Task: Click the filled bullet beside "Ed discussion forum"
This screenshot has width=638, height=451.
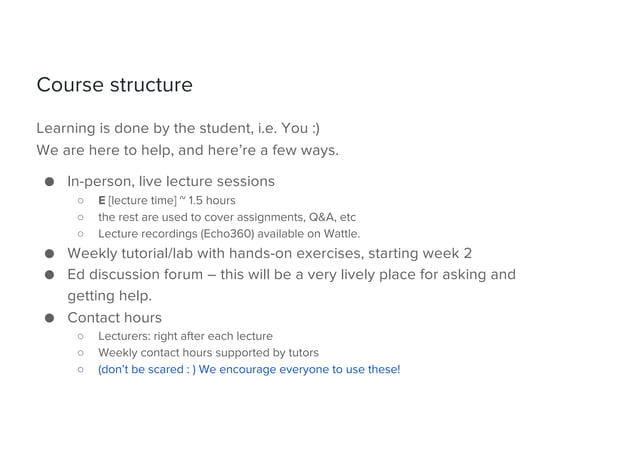Action: click(x=48, y=275)
